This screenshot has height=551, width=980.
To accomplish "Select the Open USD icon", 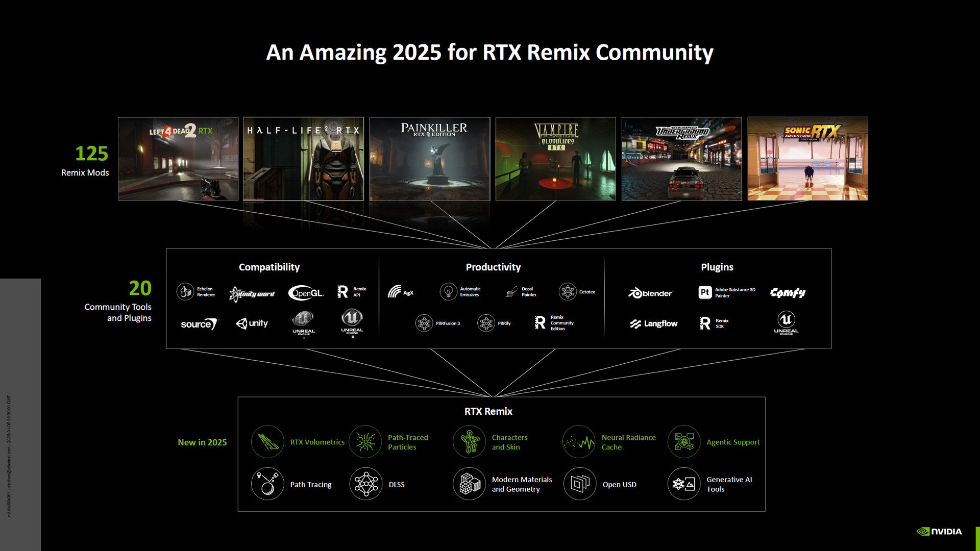I will tap(580, 484).
